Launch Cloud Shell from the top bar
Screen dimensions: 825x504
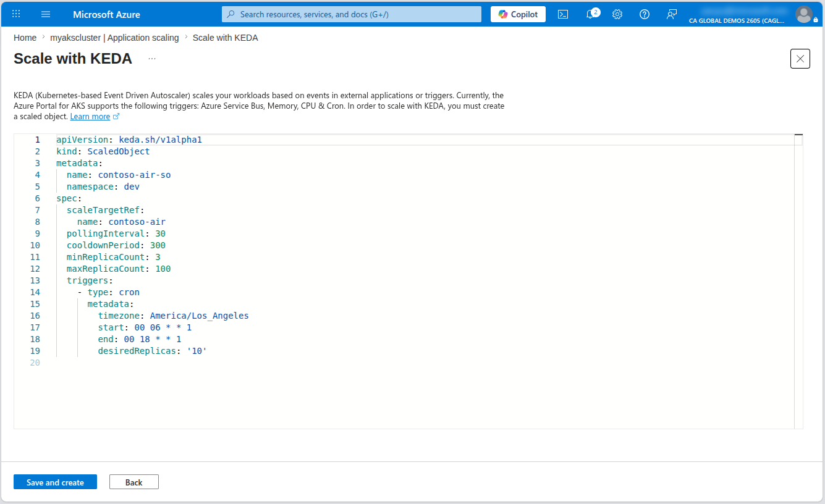563,14
